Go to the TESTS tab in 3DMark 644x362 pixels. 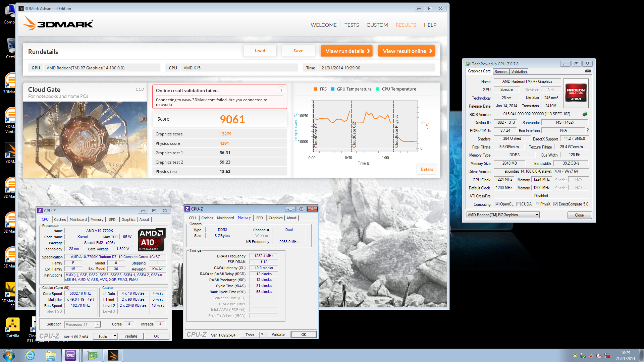coord(352,25)
